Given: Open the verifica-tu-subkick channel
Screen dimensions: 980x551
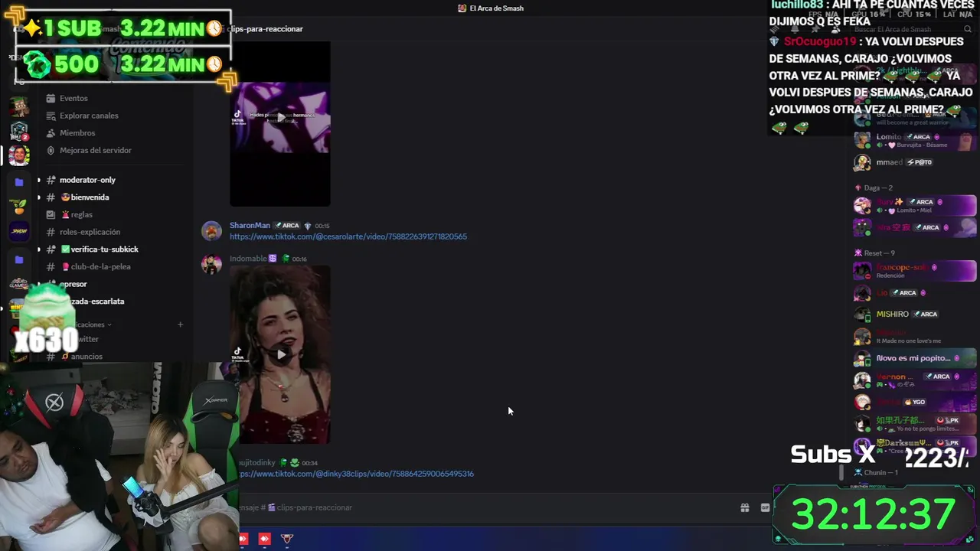Looking at the screenshot, I should pos(100,249).
